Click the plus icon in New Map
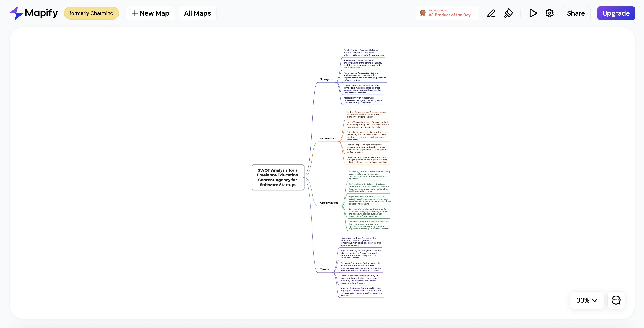The height and width of the screenshot is (328, 644). [135, 13]
